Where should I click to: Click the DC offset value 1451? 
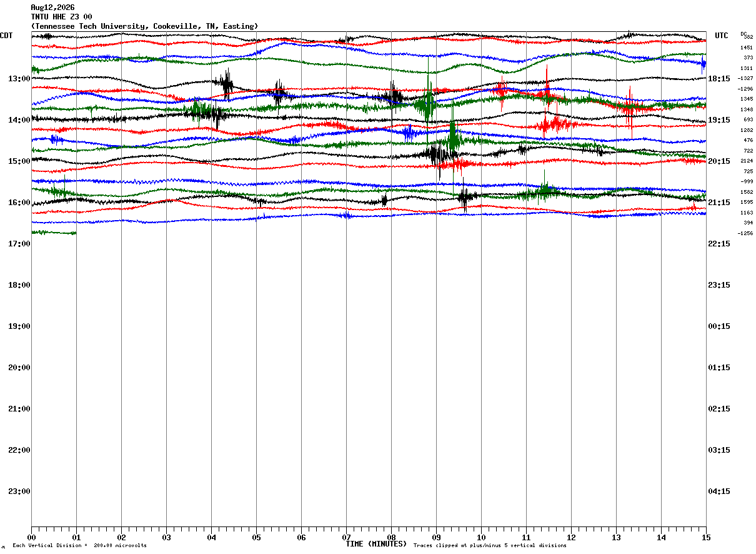[747, 48]
